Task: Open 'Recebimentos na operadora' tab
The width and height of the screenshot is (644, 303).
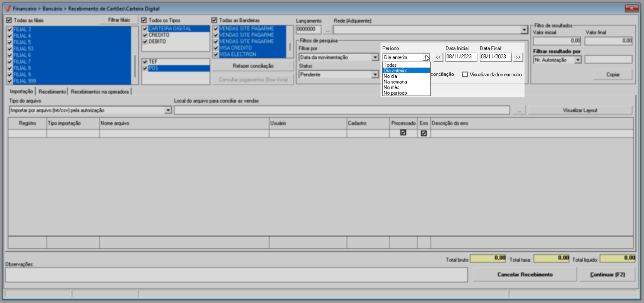Action: tap(100, 92)
